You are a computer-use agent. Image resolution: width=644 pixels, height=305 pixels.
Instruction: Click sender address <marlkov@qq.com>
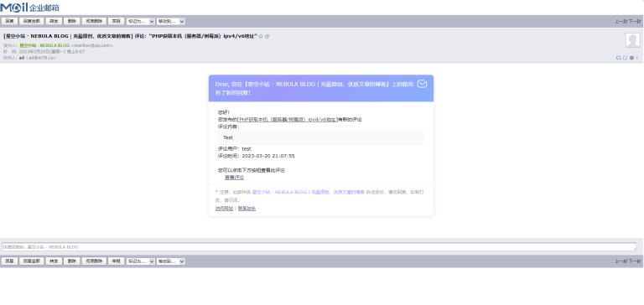point(92,45)
